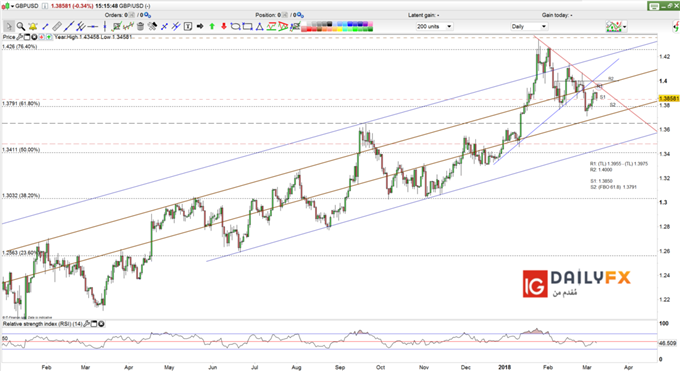
Task: Close the Price panel indicator
Action: tap(34, 37)
